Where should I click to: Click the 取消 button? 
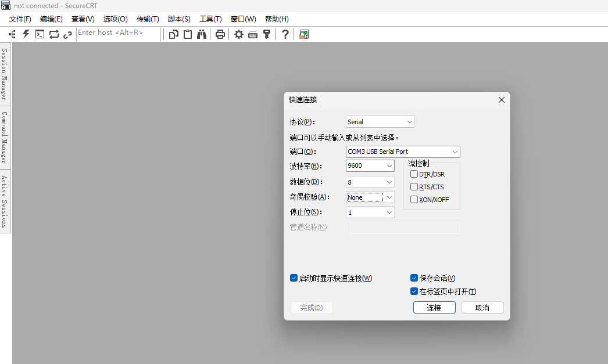click(x=482, y=307)
